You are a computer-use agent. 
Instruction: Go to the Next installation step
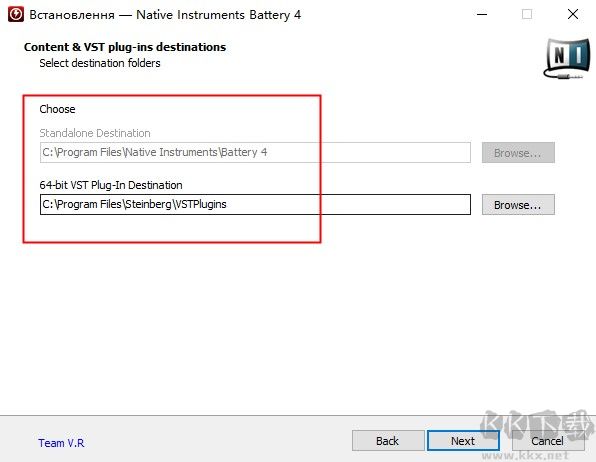click(463, 441)
